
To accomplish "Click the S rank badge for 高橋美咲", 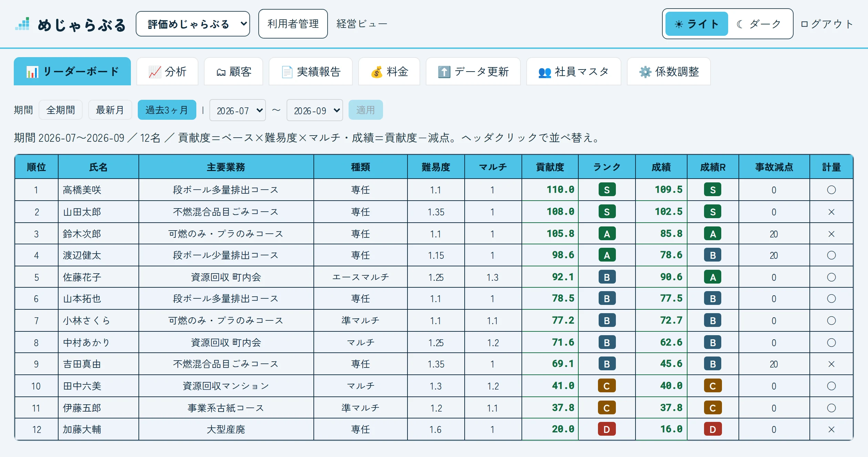I will point(607,190).
